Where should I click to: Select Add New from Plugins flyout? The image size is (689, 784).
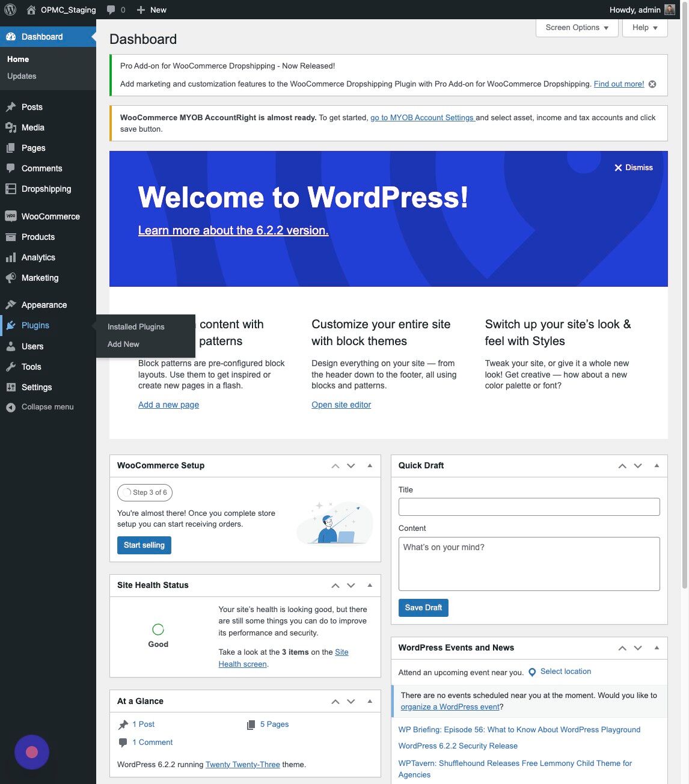click(x=123, y=345)
